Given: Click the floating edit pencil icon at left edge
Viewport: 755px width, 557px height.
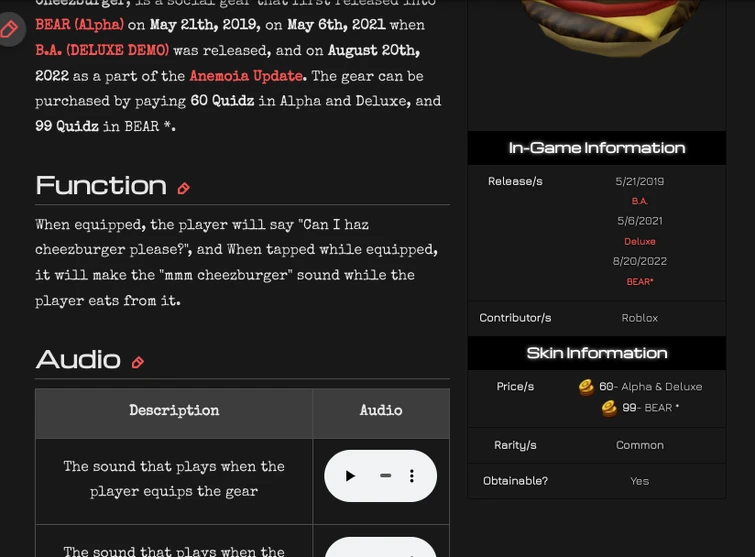Looking at the screenshot, I should pyautogui.click(x=9, y=29).
